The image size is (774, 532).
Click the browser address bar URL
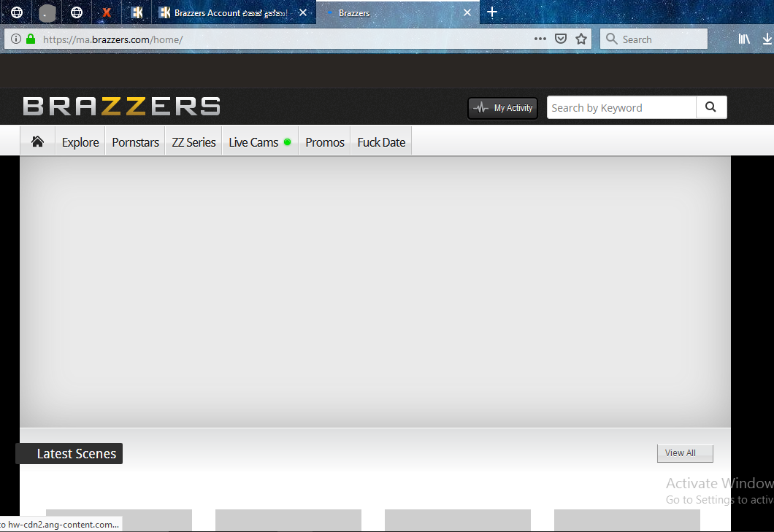112,39
